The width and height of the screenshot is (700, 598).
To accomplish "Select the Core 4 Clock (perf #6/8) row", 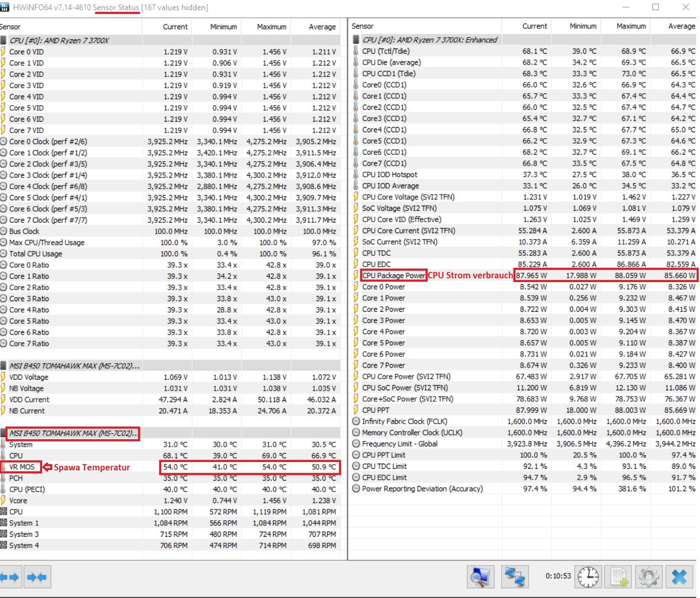I will point(170,186).
